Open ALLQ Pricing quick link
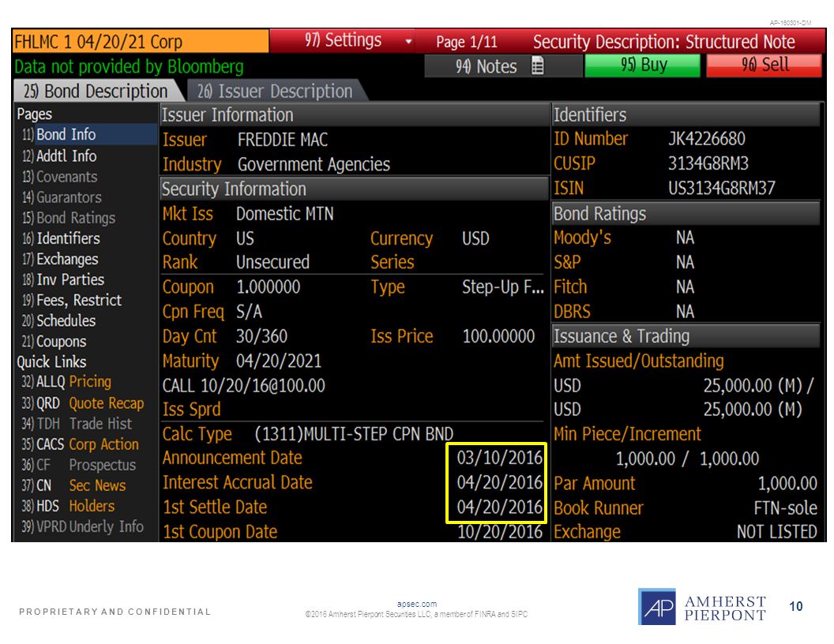 point(66,381)
